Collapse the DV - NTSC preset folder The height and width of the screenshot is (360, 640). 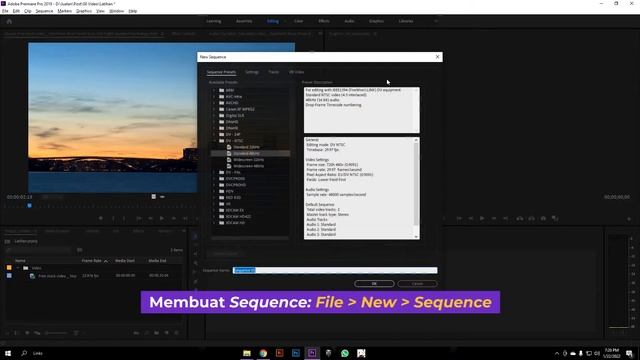pyautogui.click(x=214, y=141)
